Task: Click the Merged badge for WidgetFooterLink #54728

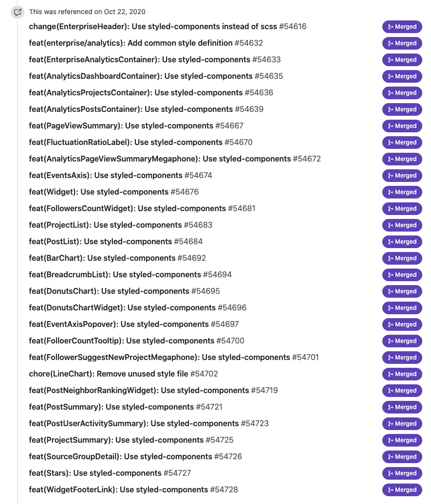Action: [402, 490]
